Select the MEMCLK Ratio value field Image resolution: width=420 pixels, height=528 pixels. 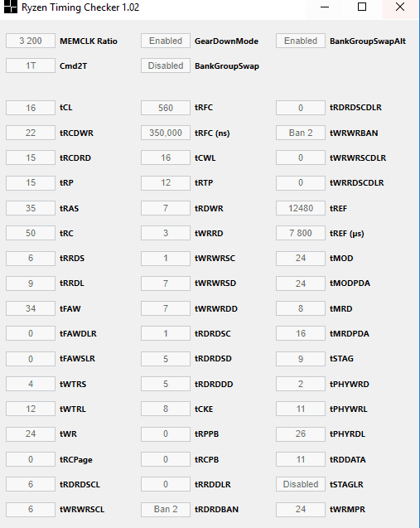click(31, 41)
